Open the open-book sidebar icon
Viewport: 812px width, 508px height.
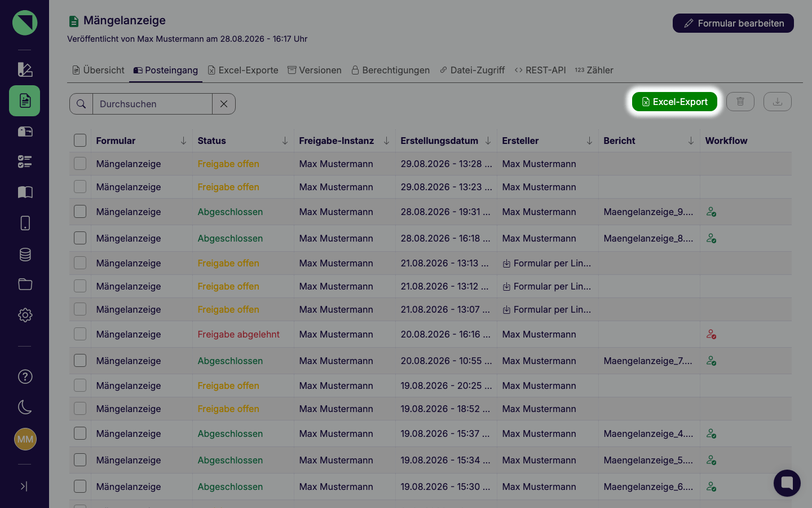click(x=25, y=192)
